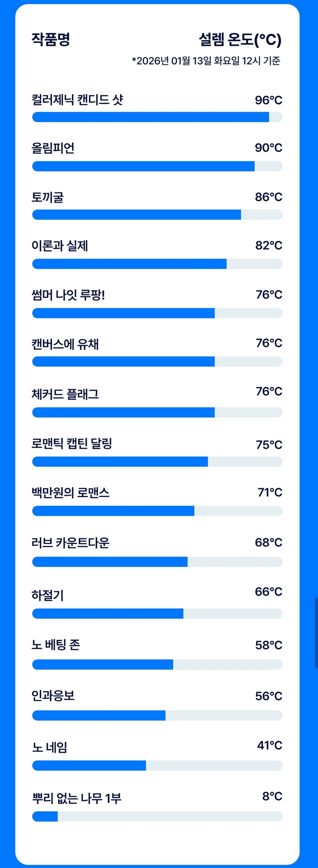Click the 올림피언 90°C temperature bar

pos(157,166)
